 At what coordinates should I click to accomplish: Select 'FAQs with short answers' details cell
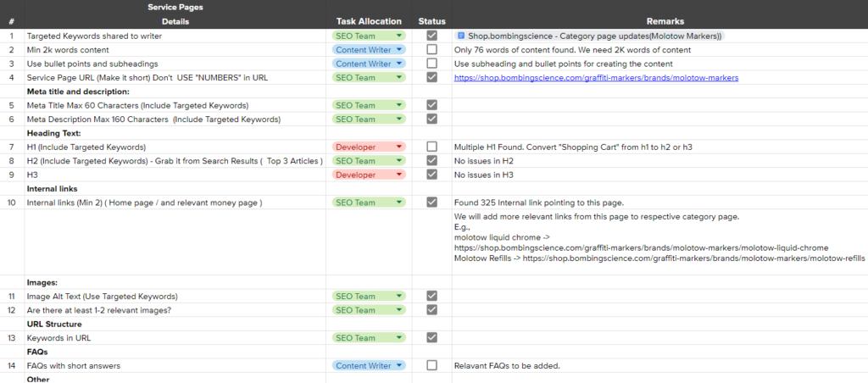[175, 365]
